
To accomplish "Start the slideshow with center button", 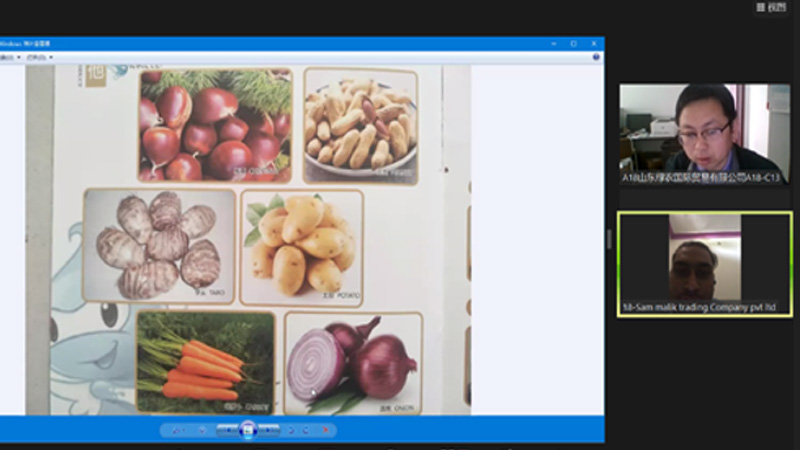I will pos(248,430).
